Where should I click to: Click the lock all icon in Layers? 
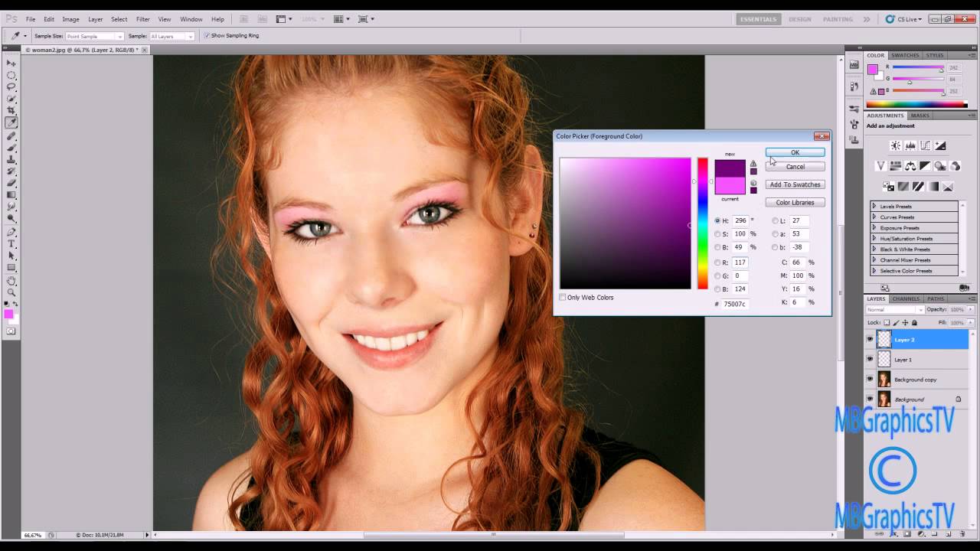(x=914, y=322)
